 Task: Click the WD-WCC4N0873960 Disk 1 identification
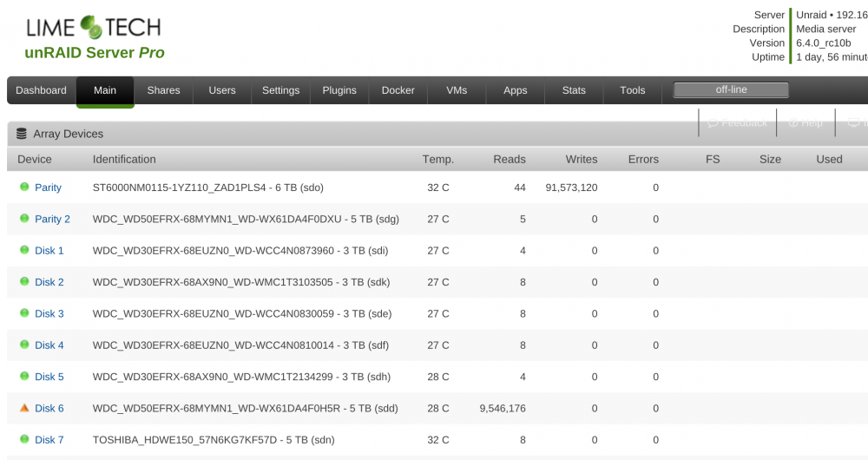pos(240,250)
